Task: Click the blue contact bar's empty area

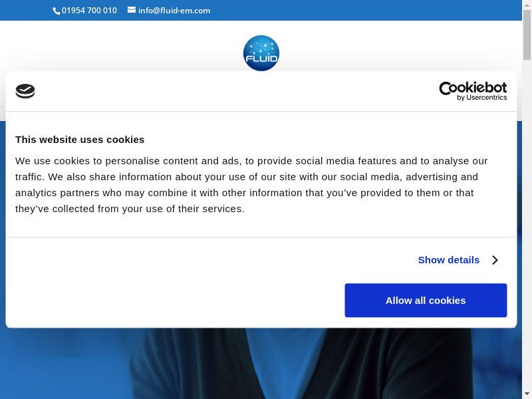Action: pos(366,11)
